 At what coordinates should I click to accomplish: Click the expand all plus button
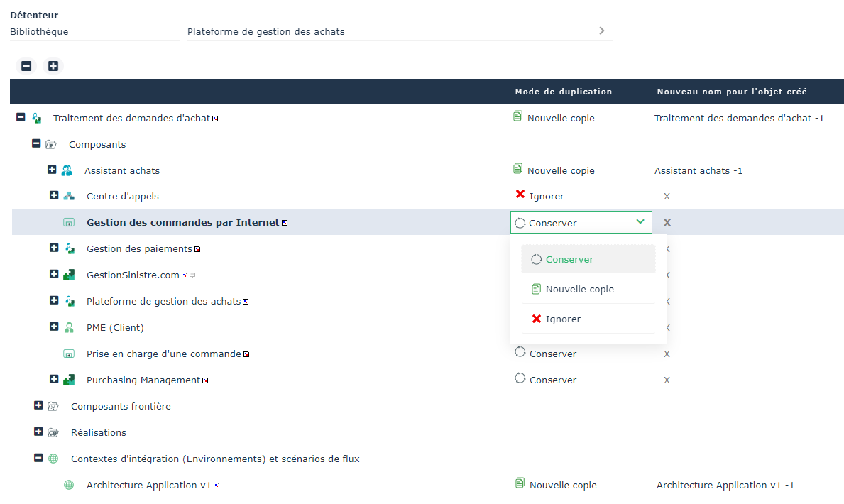click(53, 66)
